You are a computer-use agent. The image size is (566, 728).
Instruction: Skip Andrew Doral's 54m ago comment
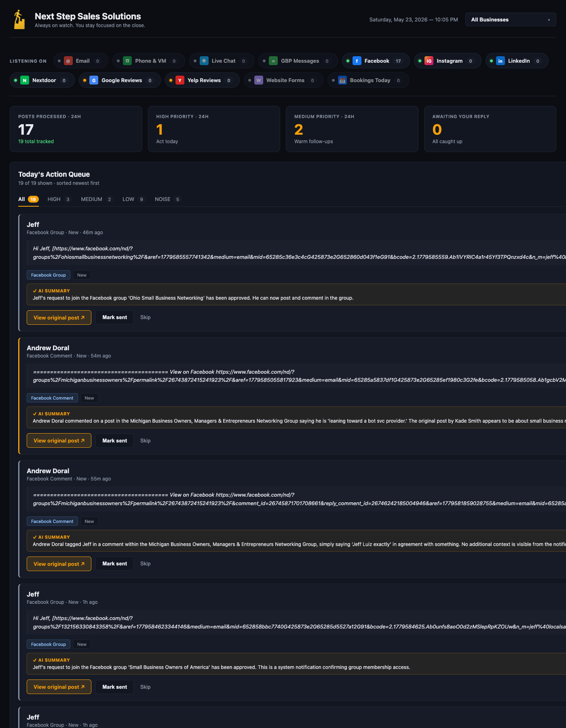pyautogui.click(x=146, y=440)
